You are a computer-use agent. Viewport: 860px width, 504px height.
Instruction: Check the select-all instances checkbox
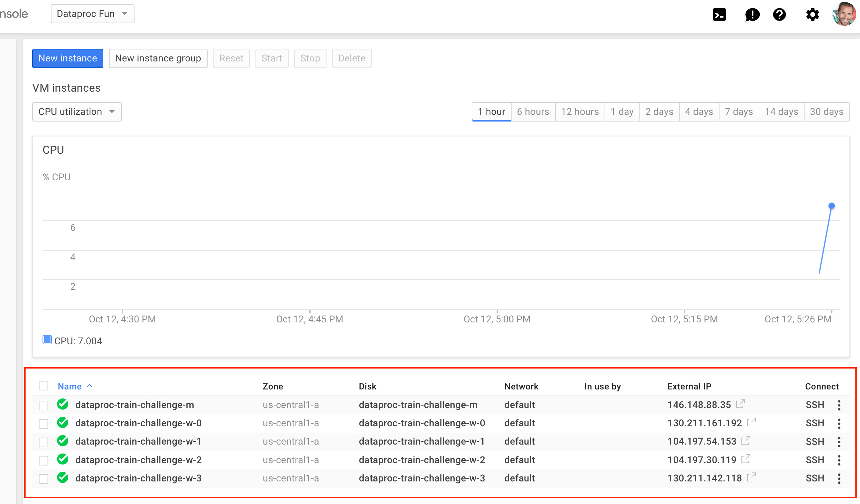[43, 386]
